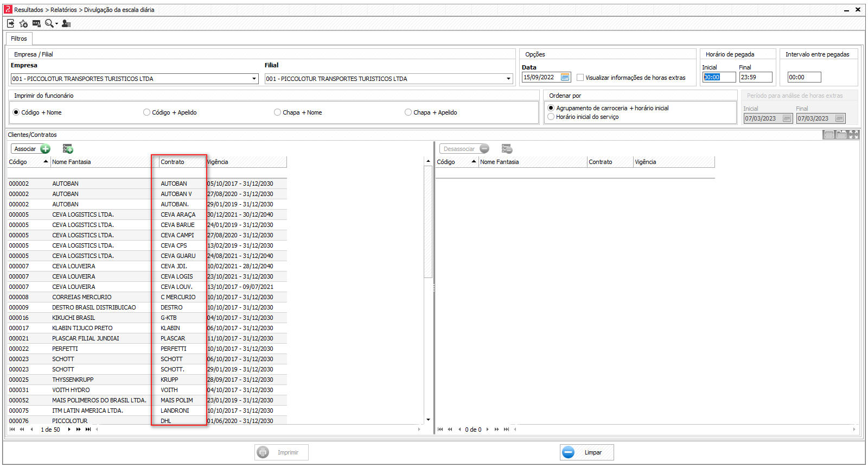Go to next record in left grid

click(69, 430)
